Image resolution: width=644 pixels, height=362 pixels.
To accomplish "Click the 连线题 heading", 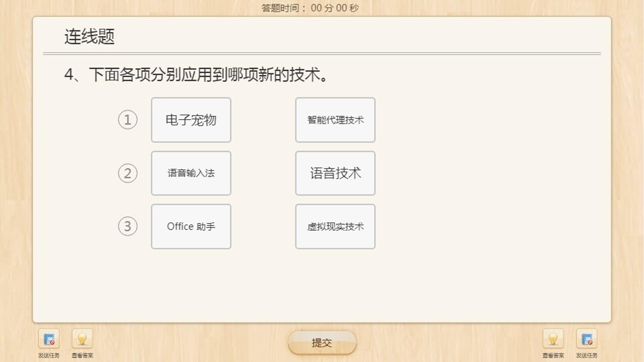I will pyautogui.click(x=90, y=37).
